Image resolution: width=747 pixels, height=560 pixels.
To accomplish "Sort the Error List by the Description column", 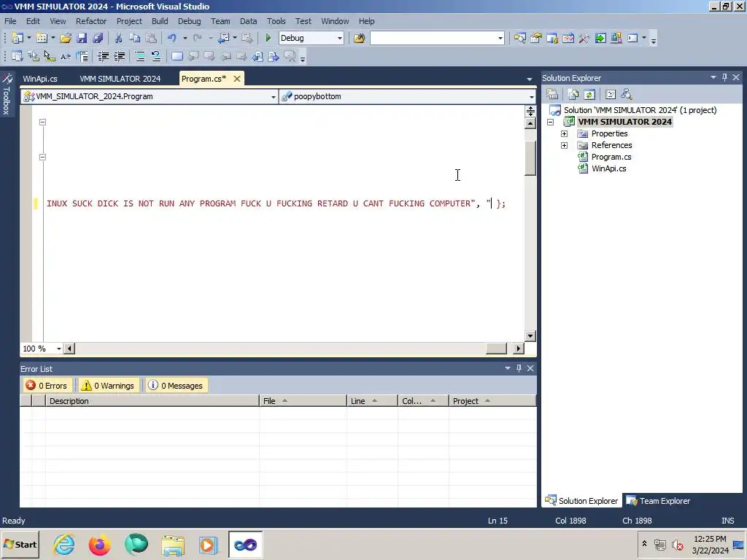I will (152, 401).
